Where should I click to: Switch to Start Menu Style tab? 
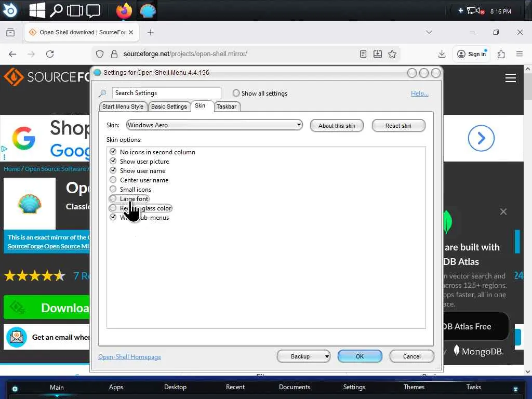pyautogui.click(x=123, y=107)
